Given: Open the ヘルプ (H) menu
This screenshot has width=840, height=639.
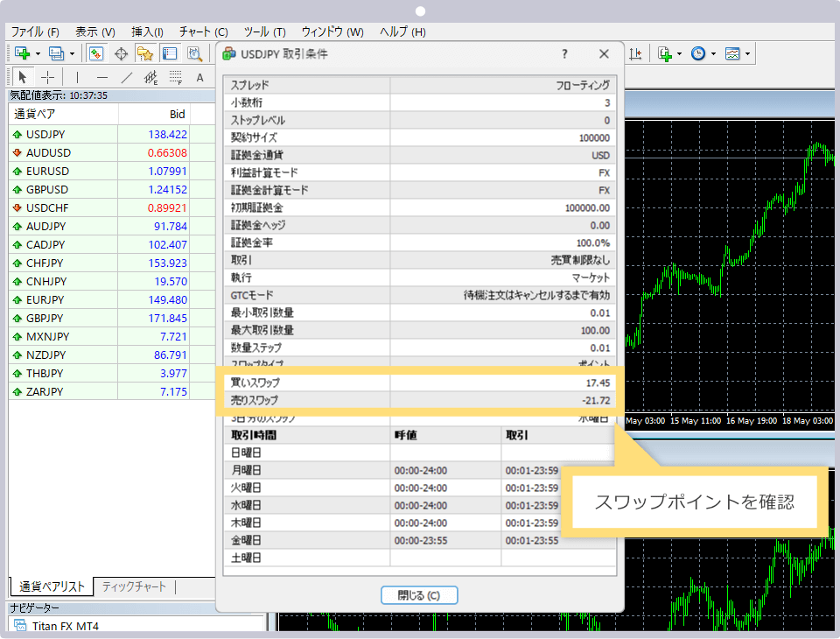Looking at the screenshot, I should [x=402, y=32].
